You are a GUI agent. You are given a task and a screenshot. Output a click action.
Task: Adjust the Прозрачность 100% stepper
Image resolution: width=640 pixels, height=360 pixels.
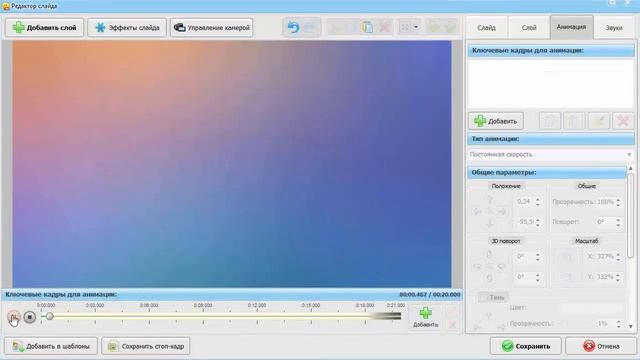coord(618,202)
